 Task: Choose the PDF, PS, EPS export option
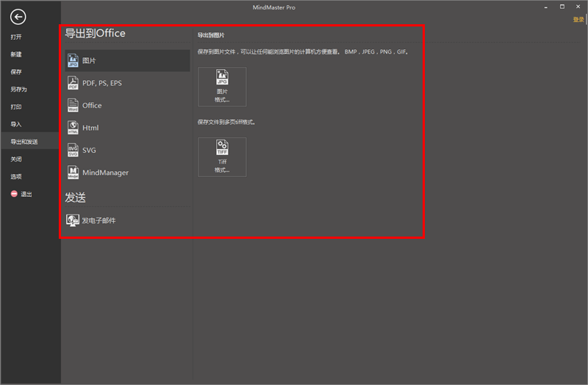(101, 83)
